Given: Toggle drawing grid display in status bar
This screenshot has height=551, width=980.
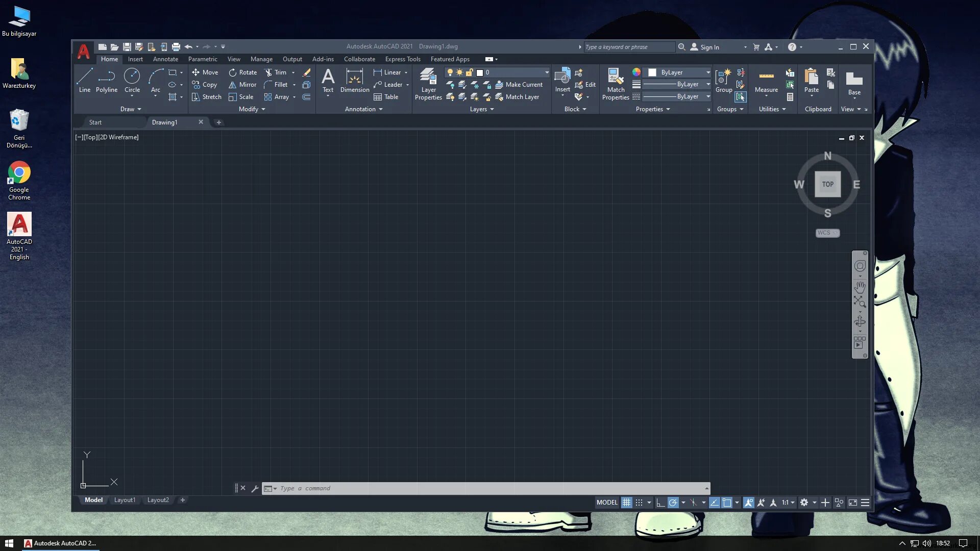Looking at the screenshot, I should pos(626,503).
